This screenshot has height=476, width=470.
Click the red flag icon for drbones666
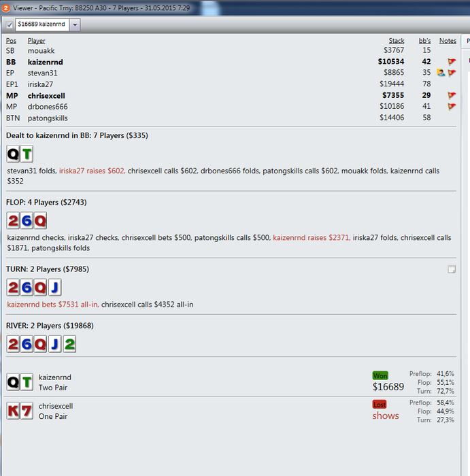pos(452,106)
